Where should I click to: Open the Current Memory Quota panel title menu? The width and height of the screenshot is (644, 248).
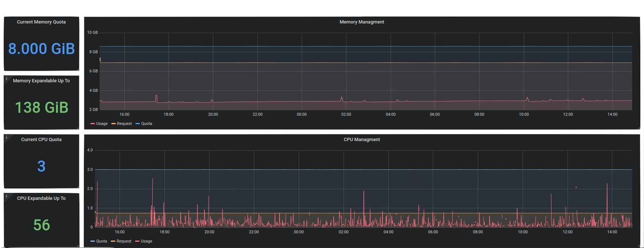pyautogui.click(x=41, y=22)
